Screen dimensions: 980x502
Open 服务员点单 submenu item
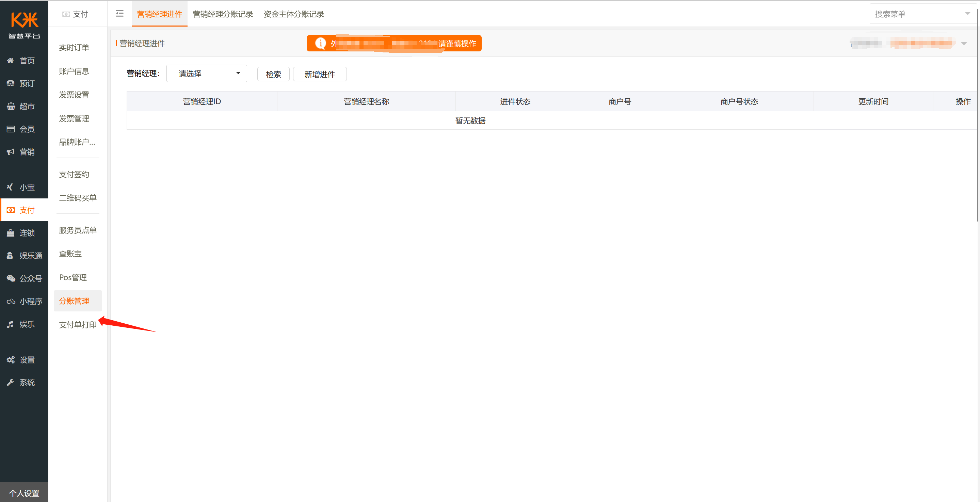point(78,230)
